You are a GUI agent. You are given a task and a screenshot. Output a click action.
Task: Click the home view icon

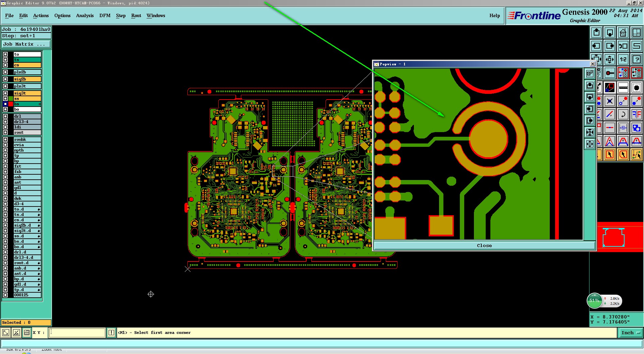[623, 33]
